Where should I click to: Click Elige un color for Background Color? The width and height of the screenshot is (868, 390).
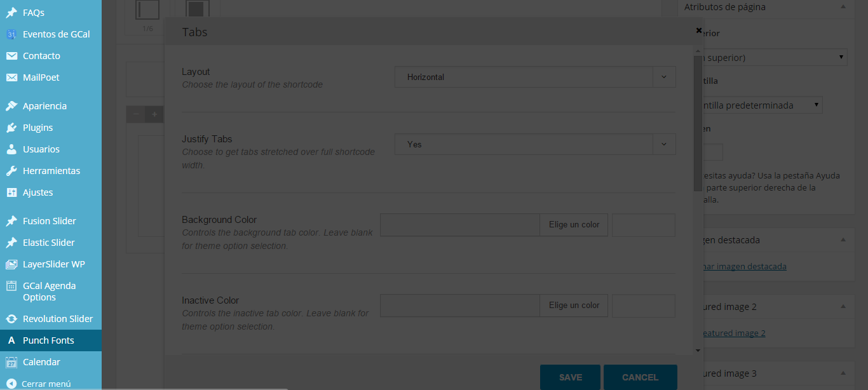pos(574,225)
